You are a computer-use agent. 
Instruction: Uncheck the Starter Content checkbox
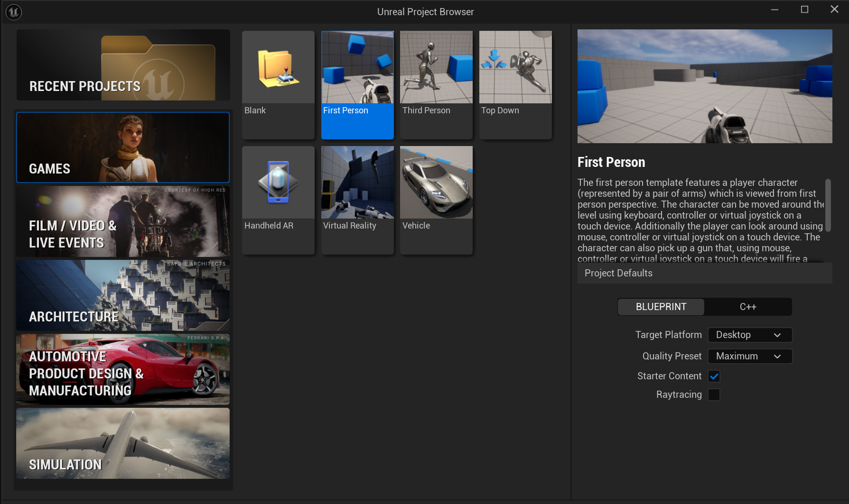click(714, 376)
